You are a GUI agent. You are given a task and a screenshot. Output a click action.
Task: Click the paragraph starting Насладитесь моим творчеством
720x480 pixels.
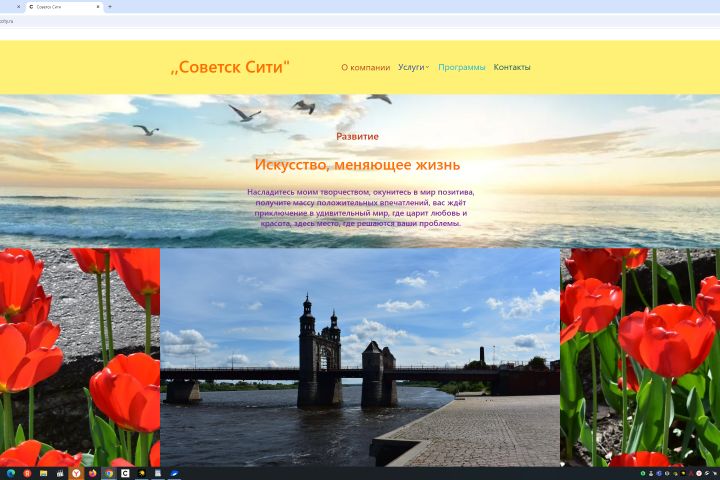360,208
